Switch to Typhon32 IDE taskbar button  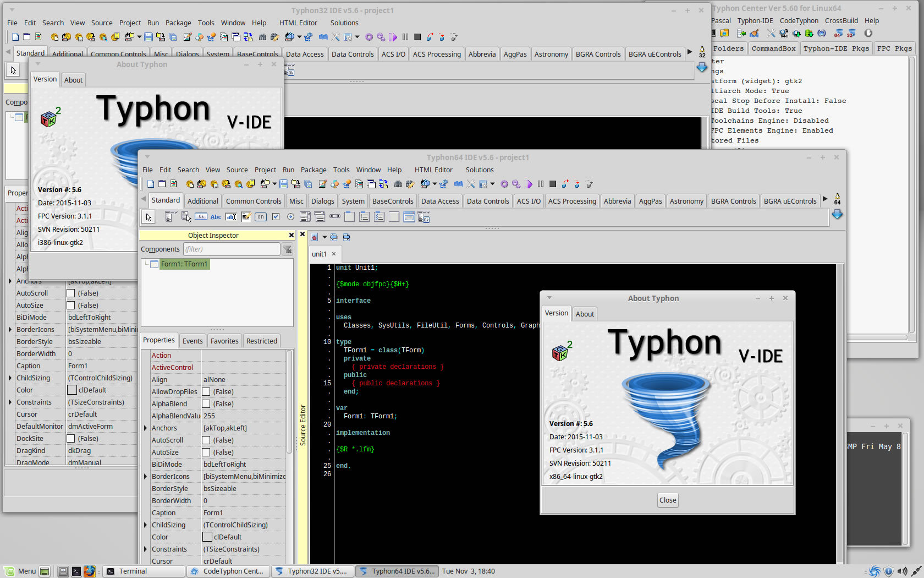click(312, 571)
